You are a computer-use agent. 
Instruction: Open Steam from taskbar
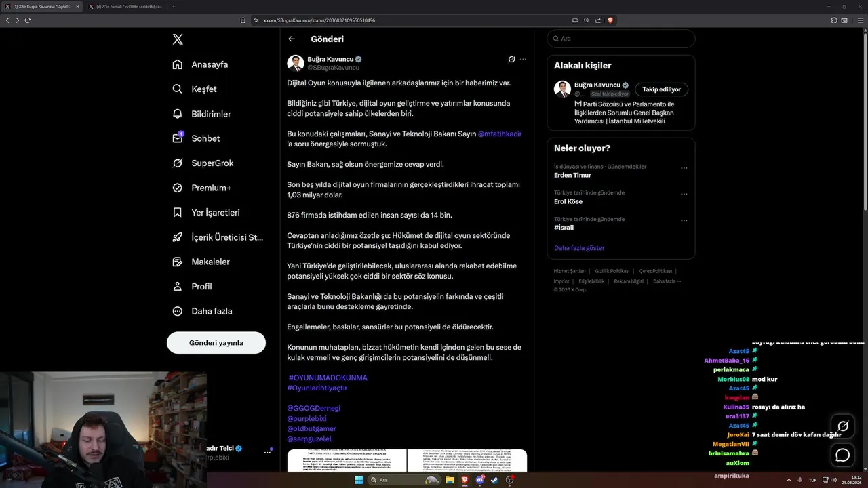(495, 480)
